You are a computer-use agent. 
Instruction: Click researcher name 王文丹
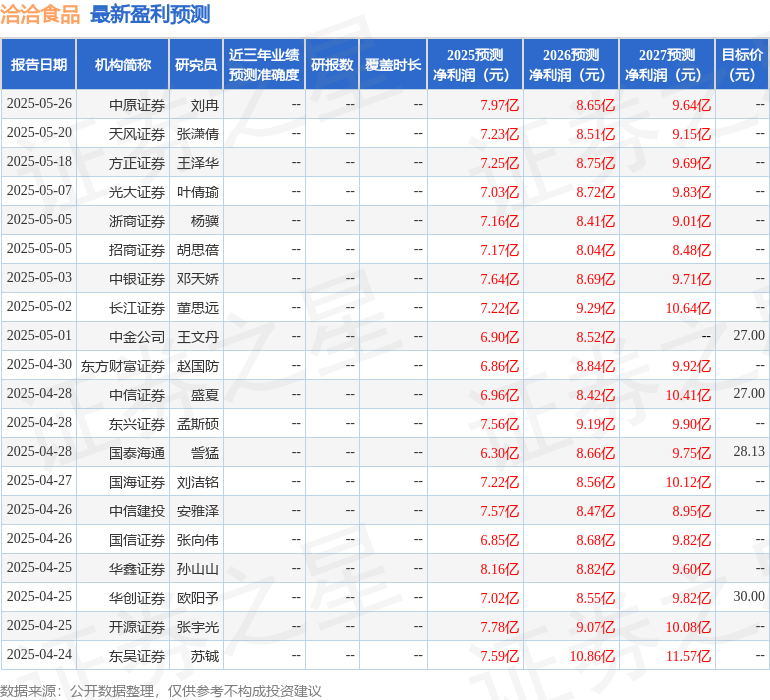pos(198,337)
